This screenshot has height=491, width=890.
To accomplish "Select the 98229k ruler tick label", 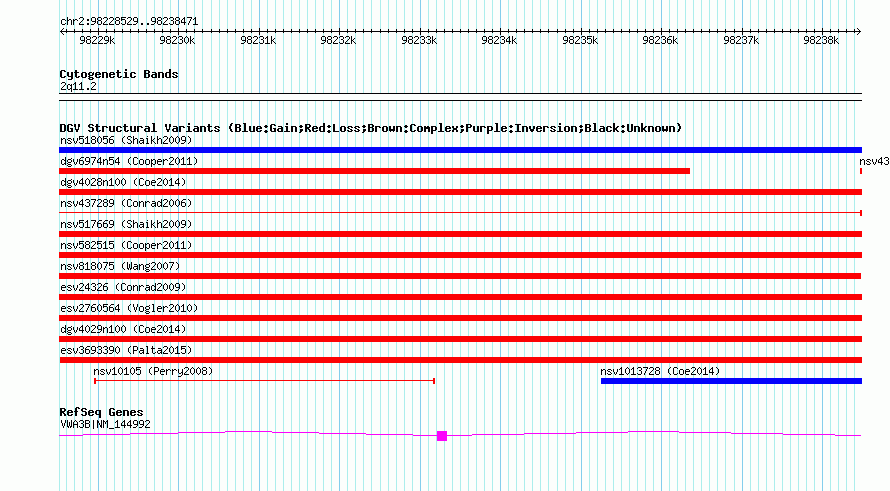I will point(97,40).
